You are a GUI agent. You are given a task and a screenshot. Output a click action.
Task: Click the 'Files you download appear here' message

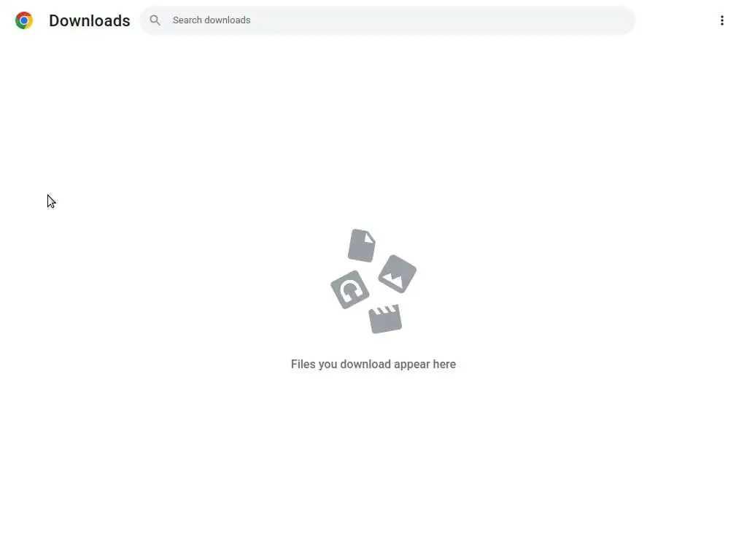373,365
